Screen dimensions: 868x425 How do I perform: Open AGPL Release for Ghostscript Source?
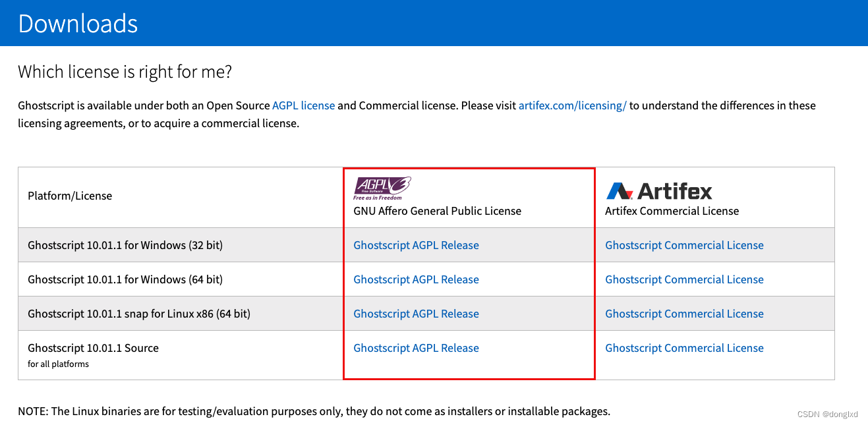tap(416, 348)
